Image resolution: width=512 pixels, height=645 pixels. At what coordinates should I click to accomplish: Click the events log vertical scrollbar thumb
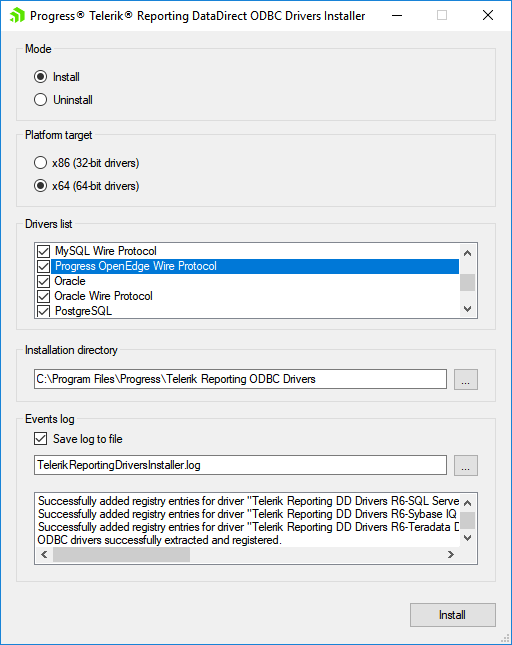(x=468, y=520)
